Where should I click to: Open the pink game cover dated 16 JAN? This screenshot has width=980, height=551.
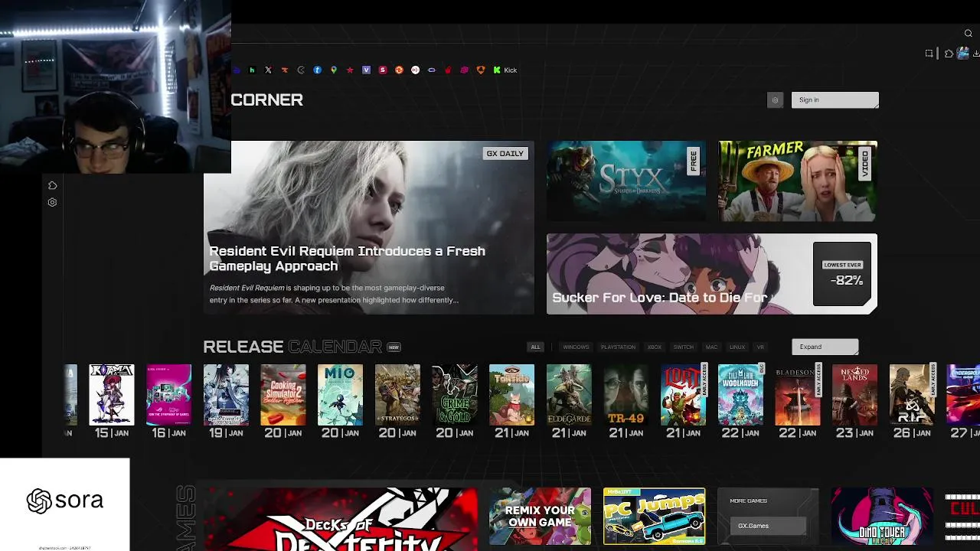(x=168, y=395)
